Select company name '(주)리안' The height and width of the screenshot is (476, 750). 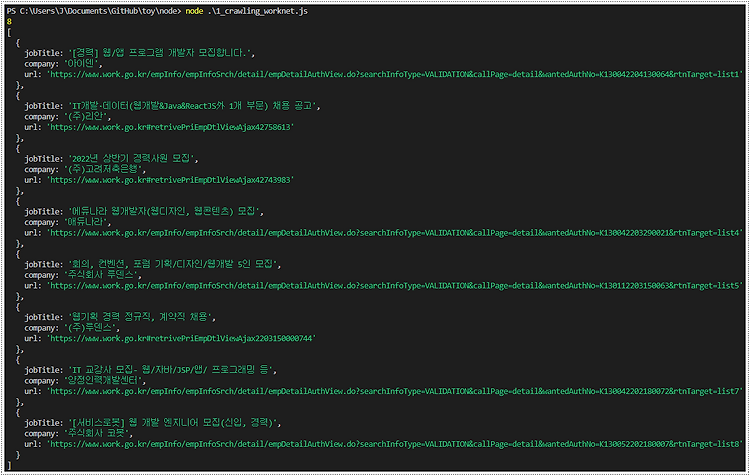click(x=86, y=116)
